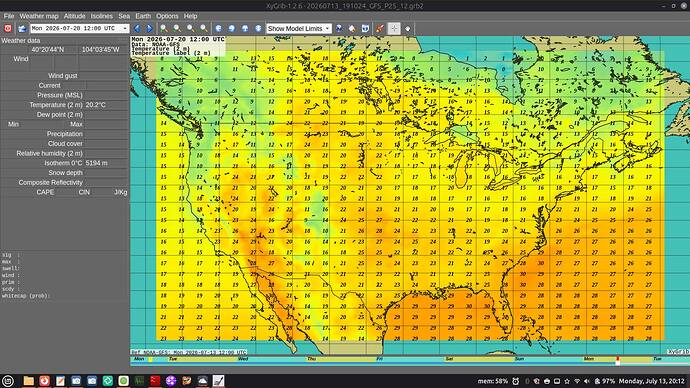The image size is (690, 388).
Task: Open the files folder in taskbar
Action: pyautogui.click(x=29, y=381)
